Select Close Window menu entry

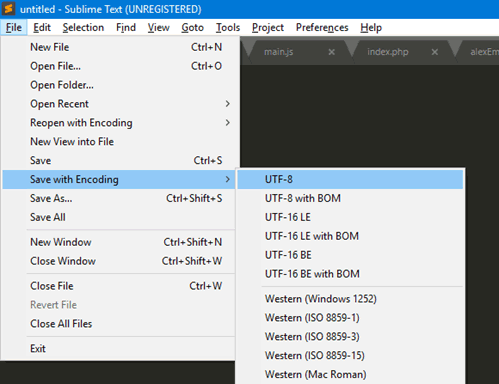[119, 261]
